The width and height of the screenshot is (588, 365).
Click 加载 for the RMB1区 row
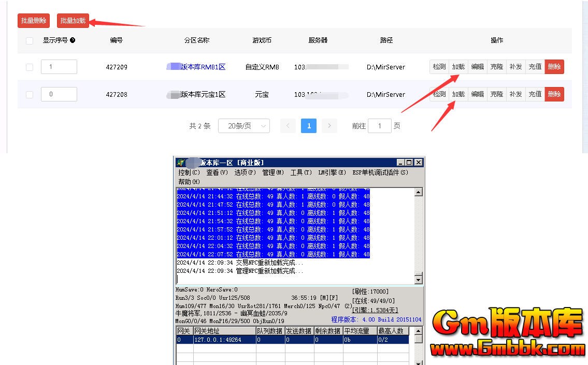click(x=458, y=67)
